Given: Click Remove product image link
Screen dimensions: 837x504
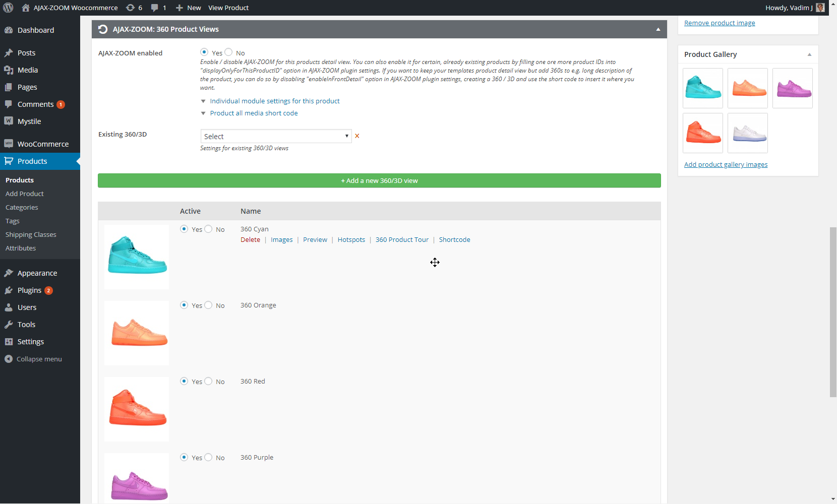Looking at the screenshot, I should click(x=720, y=23).
